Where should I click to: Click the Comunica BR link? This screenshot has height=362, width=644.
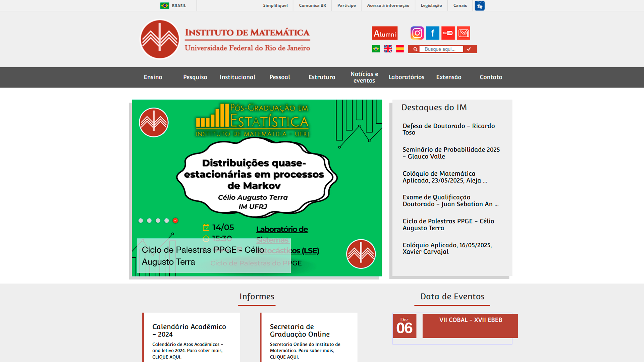tap(312, 5)
